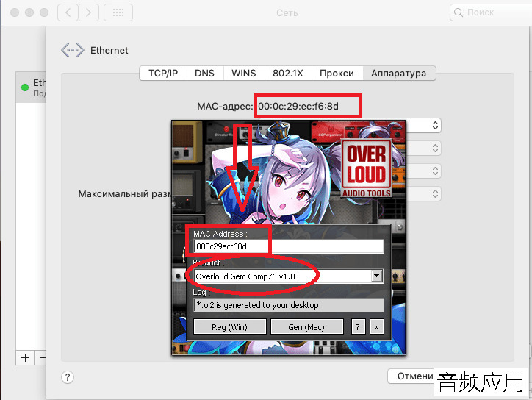
Task: Switch to the Прокси tab
Action: [x=337, y=74]
